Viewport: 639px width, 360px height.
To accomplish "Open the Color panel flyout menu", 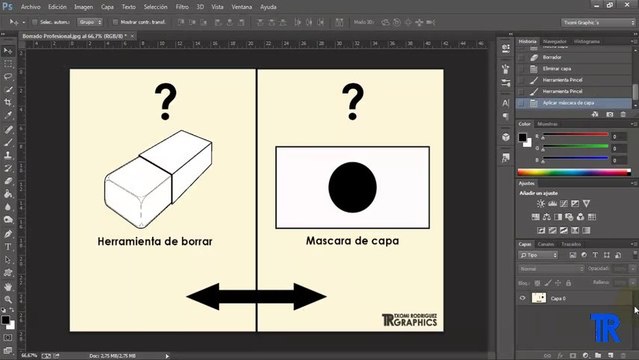I will point(634,124).
